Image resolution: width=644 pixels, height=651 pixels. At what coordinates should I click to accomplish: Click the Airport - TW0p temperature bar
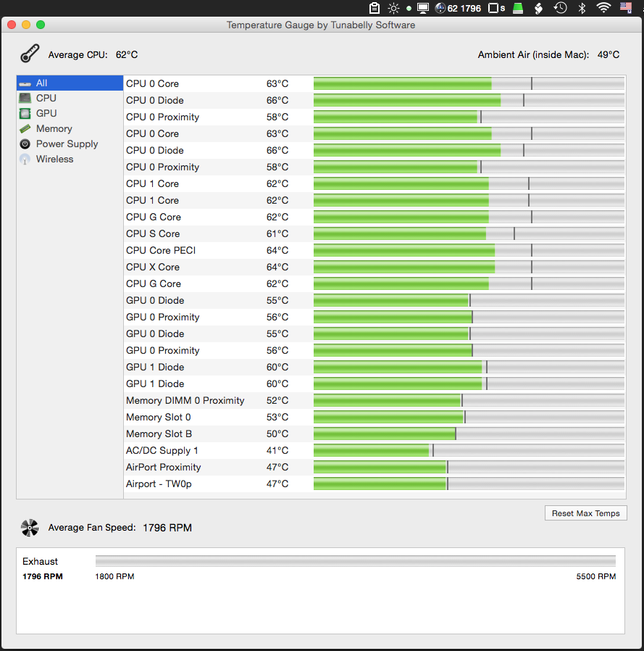[469, 484]
